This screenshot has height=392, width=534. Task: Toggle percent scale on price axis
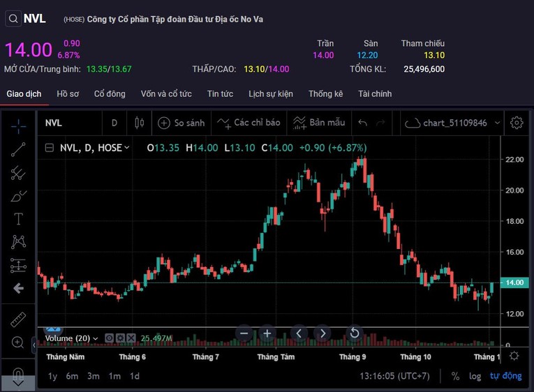click(455, 376)
